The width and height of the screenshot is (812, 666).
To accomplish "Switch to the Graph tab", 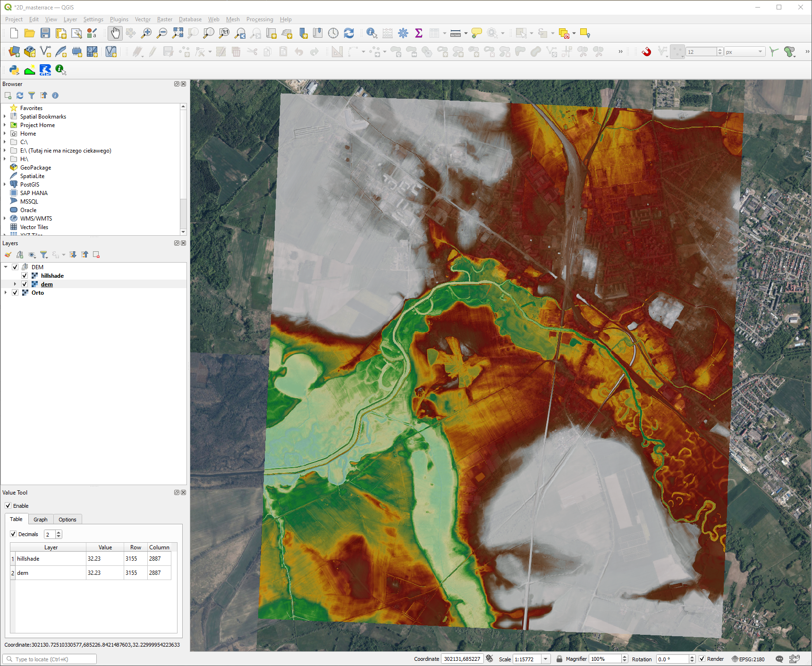I will coord(40,520).
